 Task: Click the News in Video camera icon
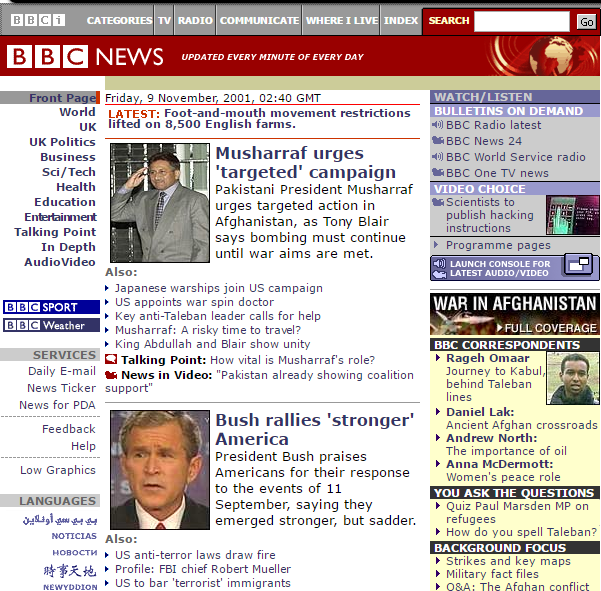[111, 375]
